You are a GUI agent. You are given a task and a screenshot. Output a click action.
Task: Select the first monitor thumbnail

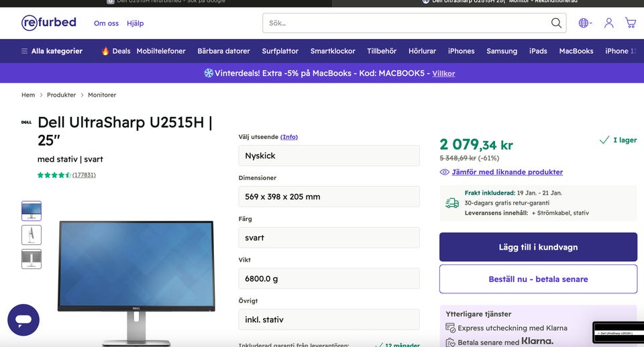pos(32,211)
